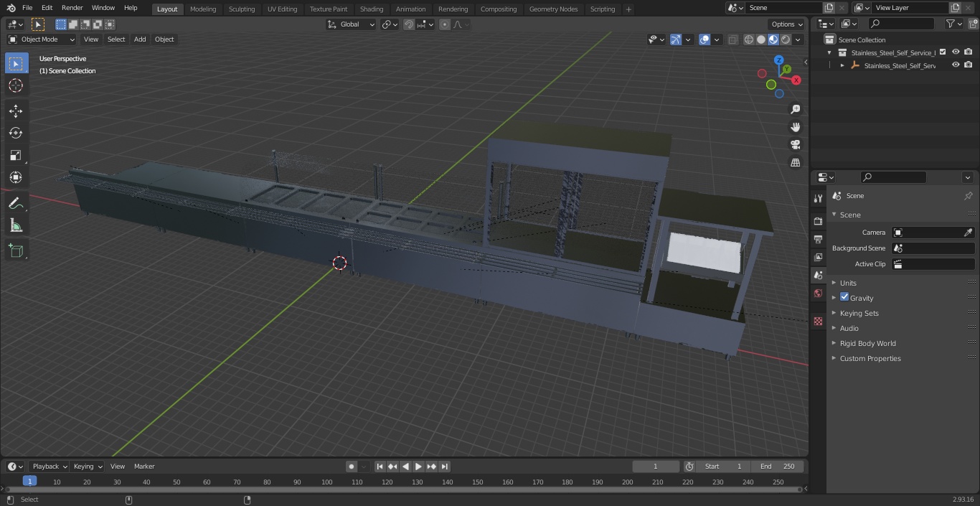Switch to Modeling workspace tab

[203, 9]
